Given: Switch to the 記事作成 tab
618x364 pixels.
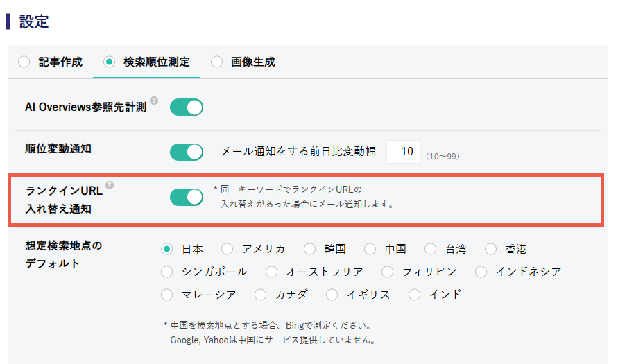Looking at the screenshot, I should (51, 62).
